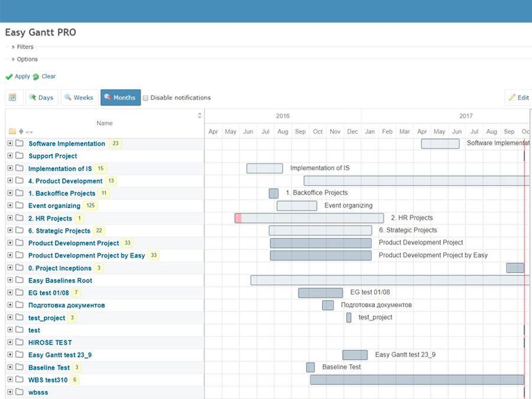Open the WBS test310 project link

point(48,379)
